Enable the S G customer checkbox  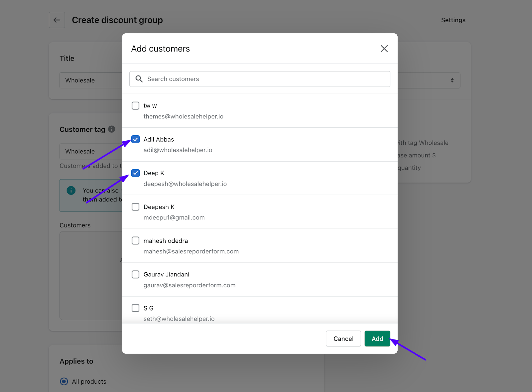tap(135, 308)
